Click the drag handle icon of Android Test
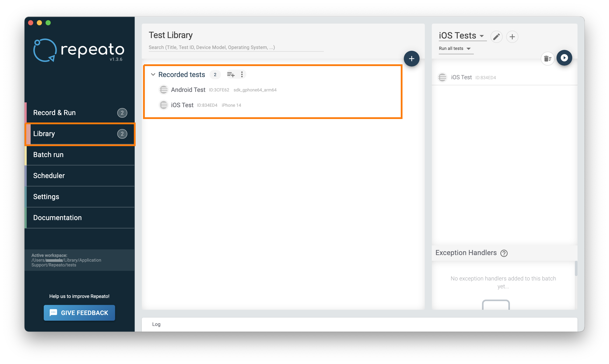The height and width of the screenshot is (364, 609). click(163, 90)
